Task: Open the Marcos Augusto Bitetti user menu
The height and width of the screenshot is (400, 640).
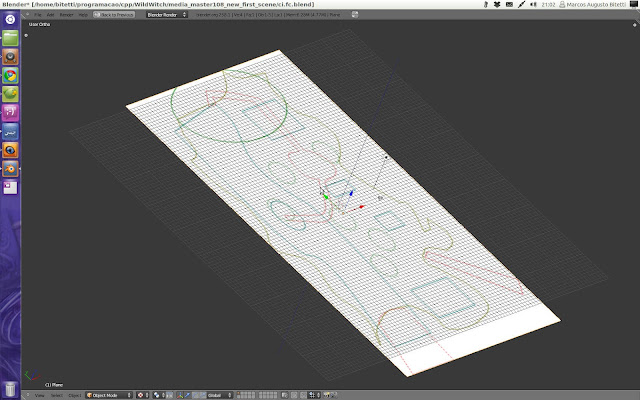Action: (592, 4)
